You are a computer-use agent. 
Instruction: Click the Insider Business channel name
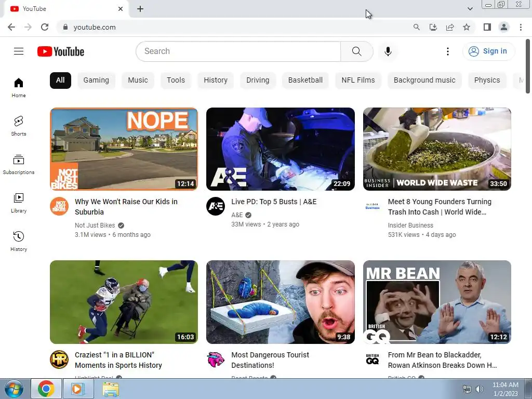[x=410, y=225]
